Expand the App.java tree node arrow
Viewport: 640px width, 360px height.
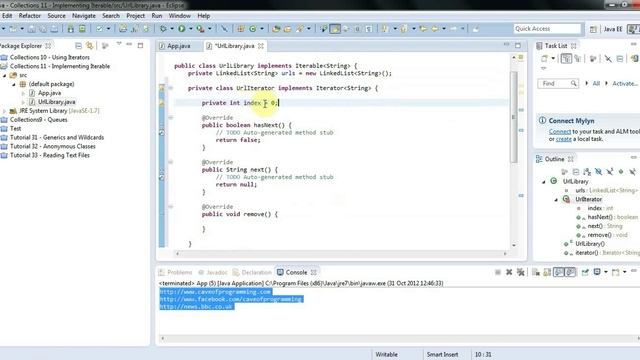23,93
